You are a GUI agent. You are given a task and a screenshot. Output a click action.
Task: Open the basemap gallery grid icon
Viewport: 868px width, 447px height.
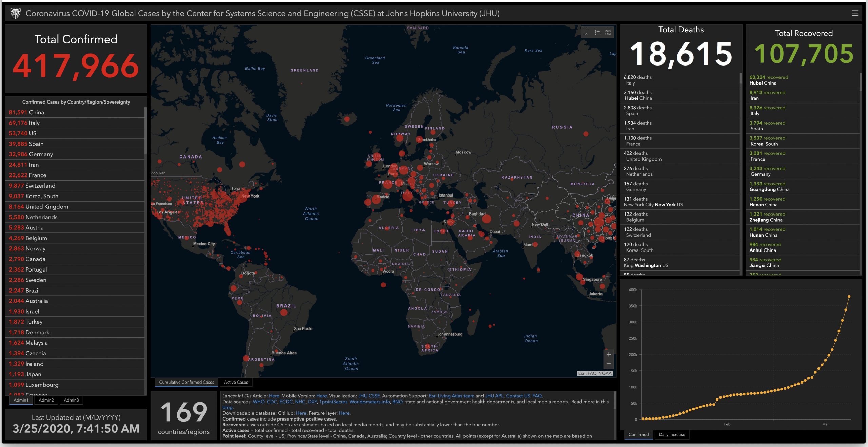608,32
